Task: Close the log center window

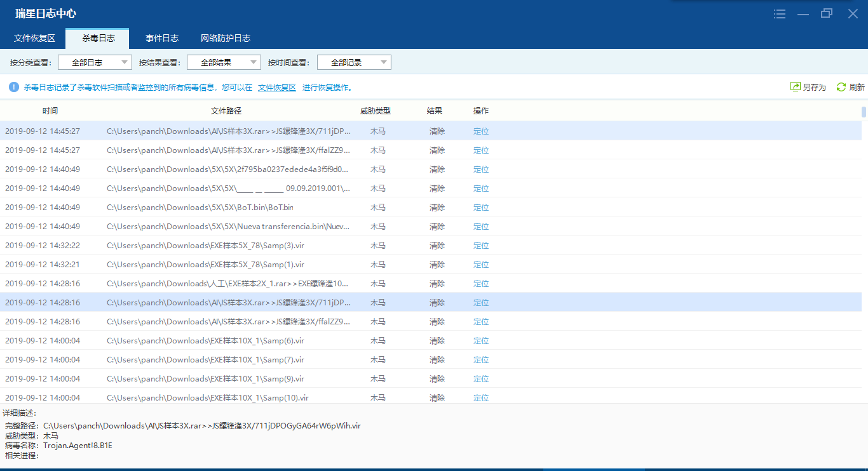Action: (x=853, y=14)
